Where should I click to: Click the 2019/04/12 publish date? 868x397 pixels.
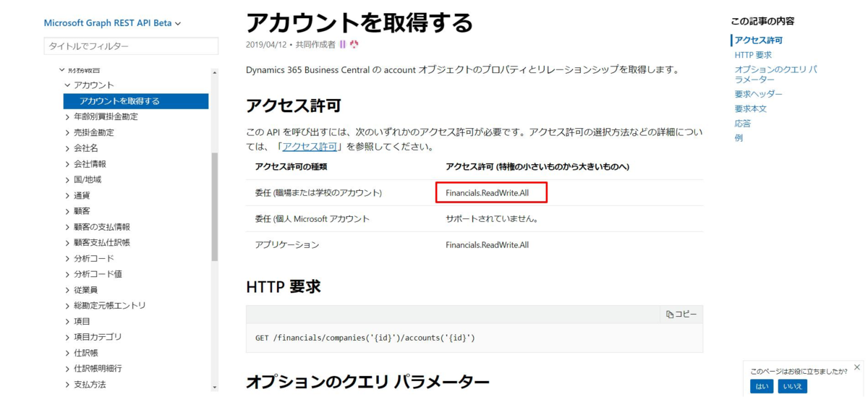click(x=265, y=45)
